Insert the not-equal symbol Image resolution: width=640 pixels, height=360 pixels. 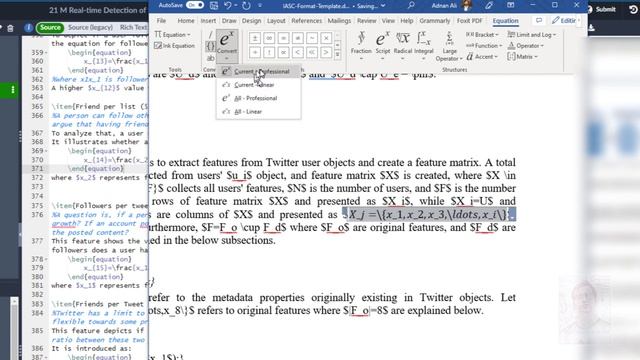pyautogui.click(x=298, y=38)
